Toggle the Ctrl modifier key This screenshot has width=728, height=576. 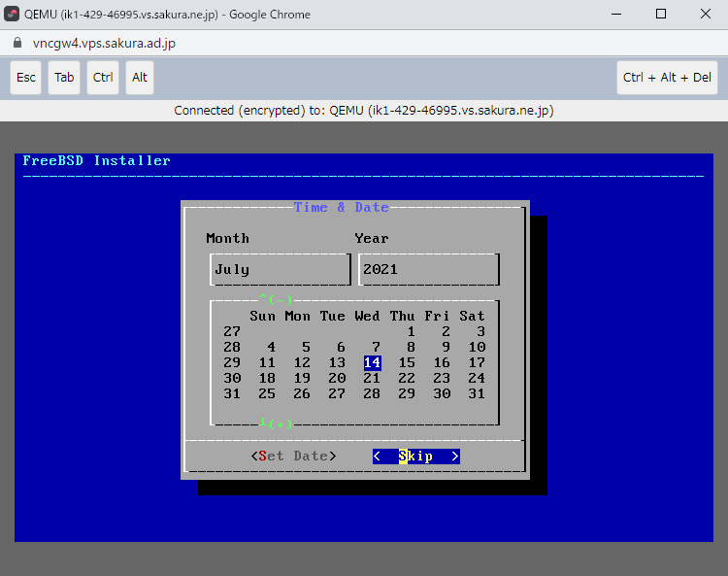click(103, 78)
